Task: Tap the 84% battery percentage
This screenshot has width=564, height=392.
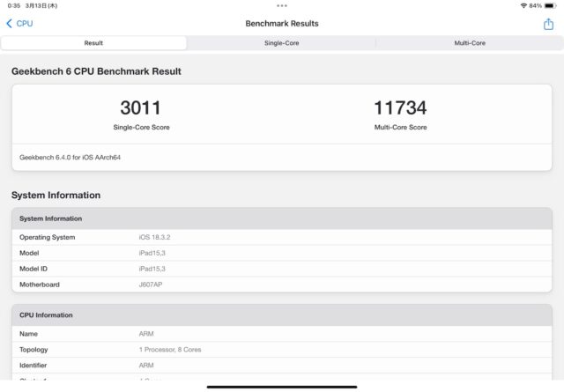Action: tap(535, 6)
